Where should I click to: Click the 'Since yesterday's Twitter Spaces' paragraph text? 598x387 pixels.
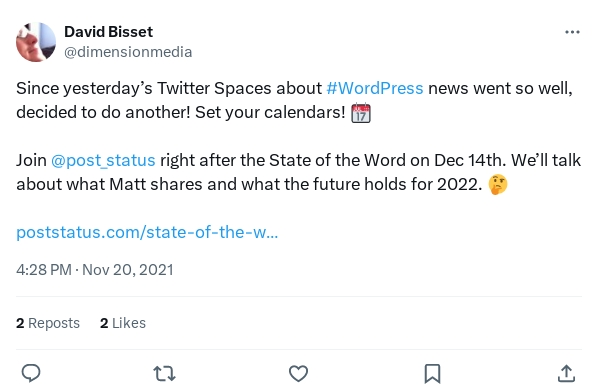tap(294, 100)
